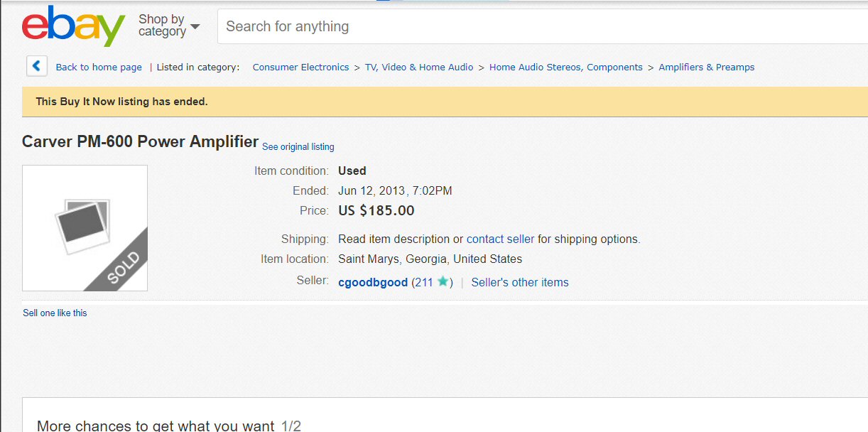View Seller's other items
Viewport: 868px width, 432px height.
tap(520, 283)
